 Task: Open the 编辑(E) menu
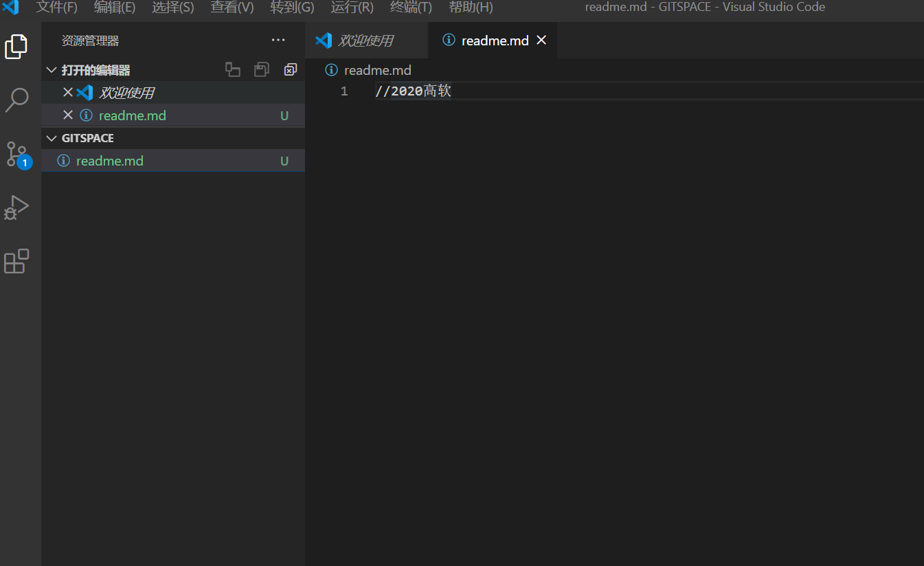115,8
